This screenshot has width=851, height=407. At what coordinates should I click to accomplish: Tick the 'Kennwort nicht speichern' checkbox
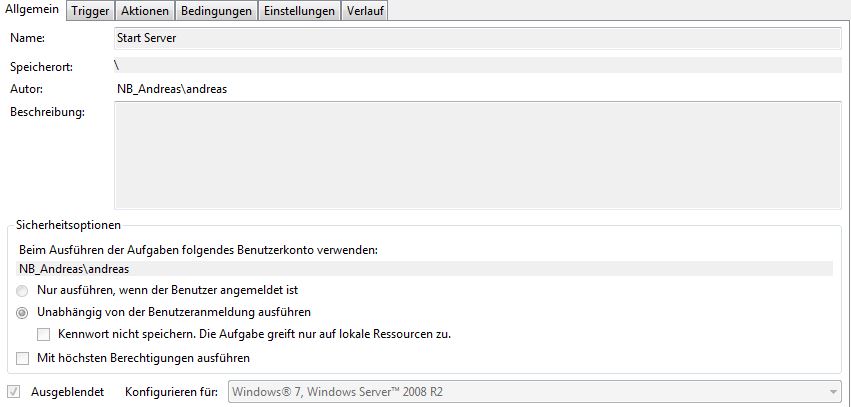(43, 335)
